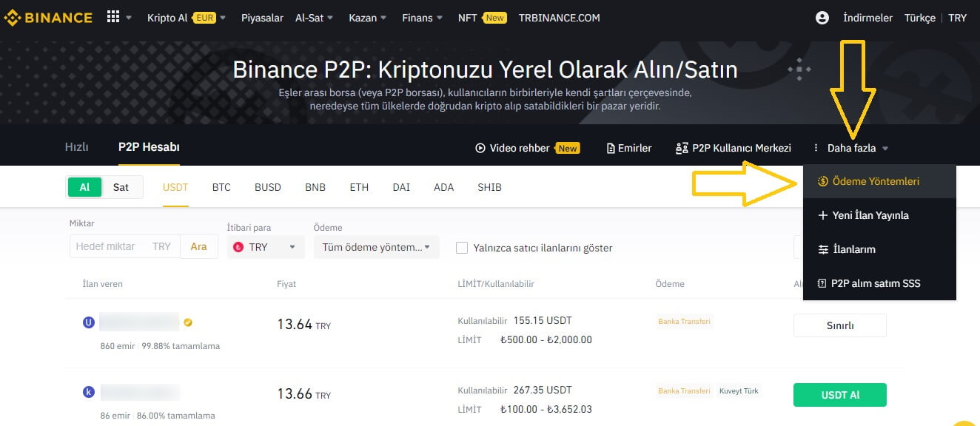Select İlanlarım menu item
Image resolution: width=980 pixels, height=426 pixels.
879,249
